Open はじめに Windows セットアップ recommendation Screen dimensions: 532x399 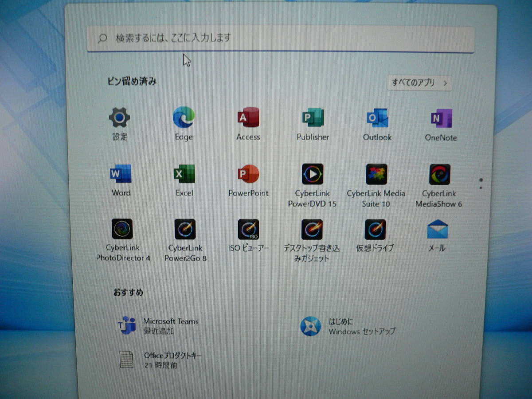348,326
